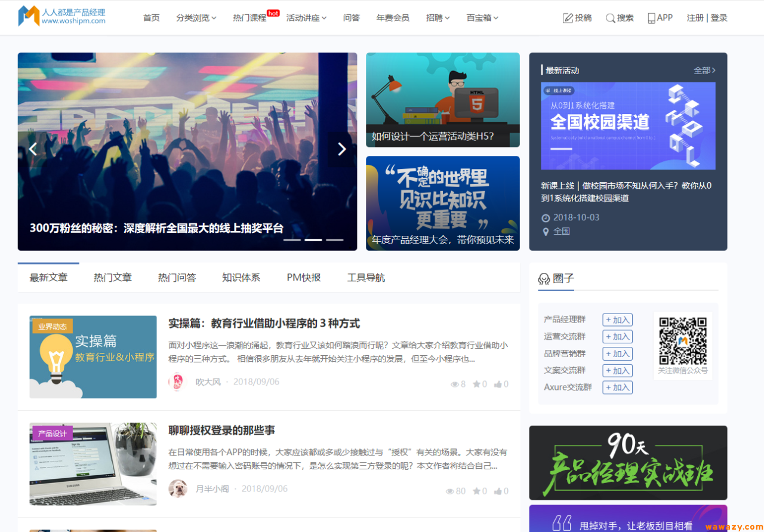Click the view count eye icon on first article

tap(454, 384)
